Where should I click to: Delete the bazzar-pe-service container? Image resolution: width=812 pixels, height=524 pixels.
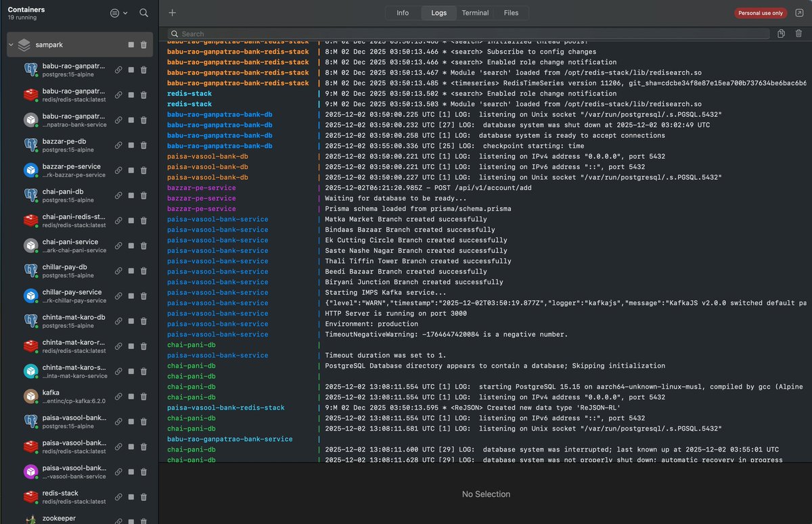click(143, 170)
